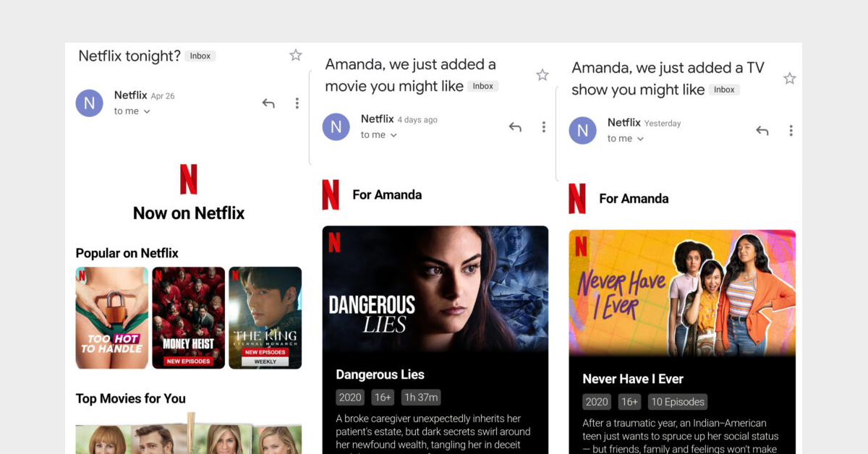Click 'For Amanda' heading in movie email
Image resolution: width=868 pixels, height=454 pixels.
pos(387,194)
